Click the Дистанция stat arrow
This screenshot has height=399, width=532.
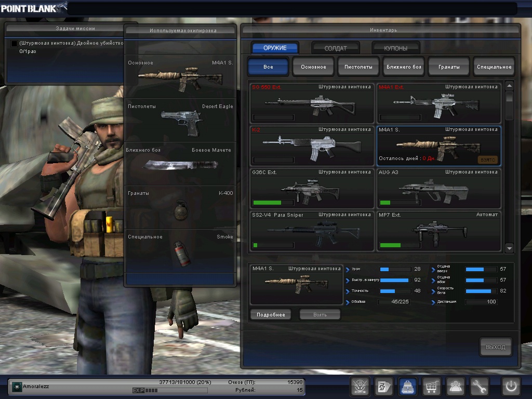[433, 303]
